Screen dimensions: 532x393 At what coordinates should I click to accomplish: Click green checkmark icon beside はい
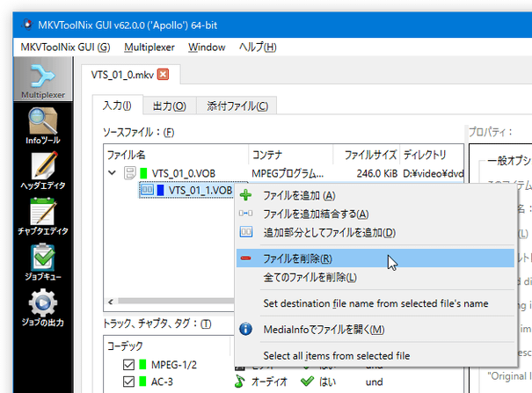(x=308, y=382)
